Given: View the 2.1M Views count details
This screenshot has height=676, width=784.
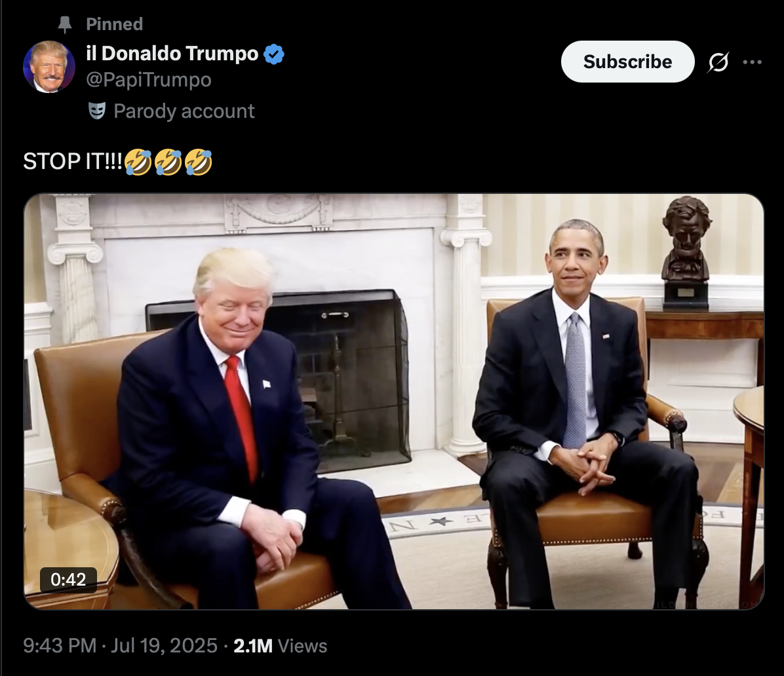Looking at the screenshot, I should pyautogui.click(x=280, y=645).
